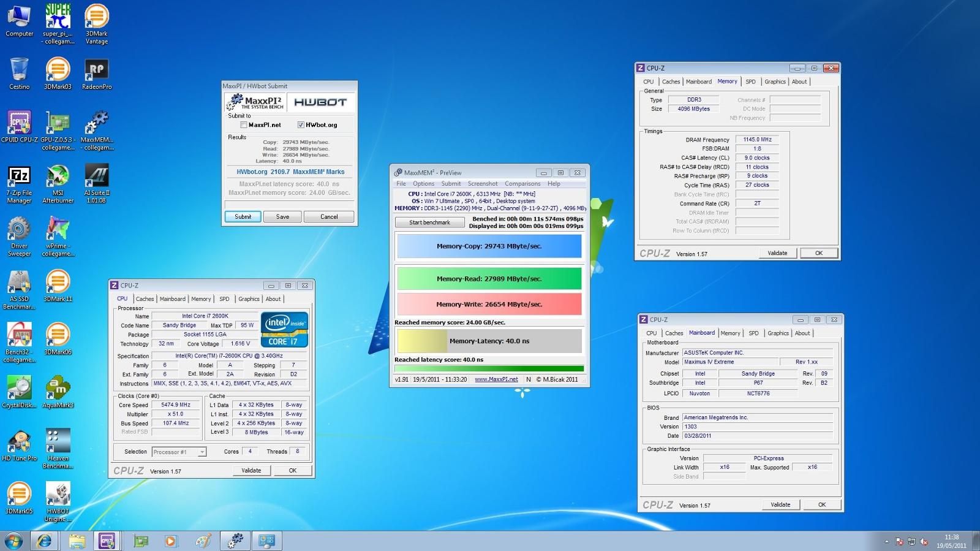Screen dimensions: 980x551
Task: Uncheck the HWbot.org submit checkbox
Action: point(301,125)
